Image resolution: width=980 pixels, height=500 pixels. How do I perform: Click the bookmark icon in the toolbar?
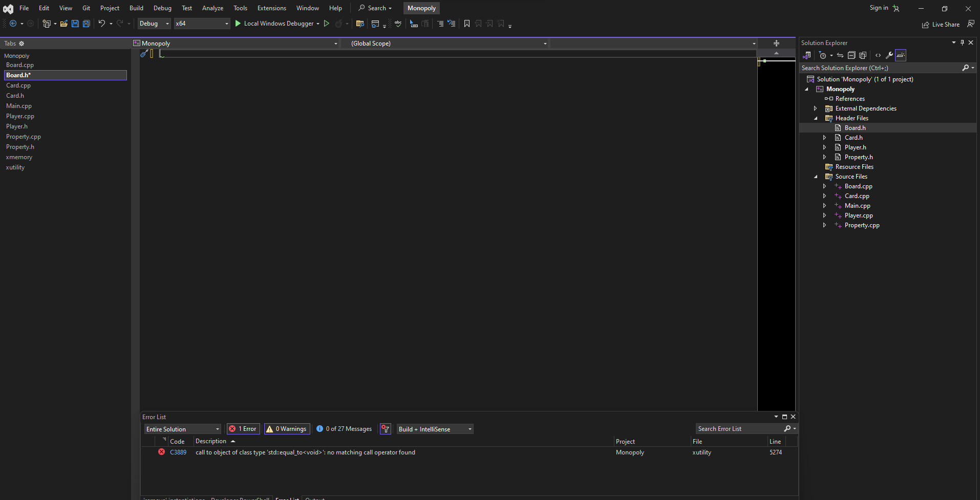(x=467, y=24)
